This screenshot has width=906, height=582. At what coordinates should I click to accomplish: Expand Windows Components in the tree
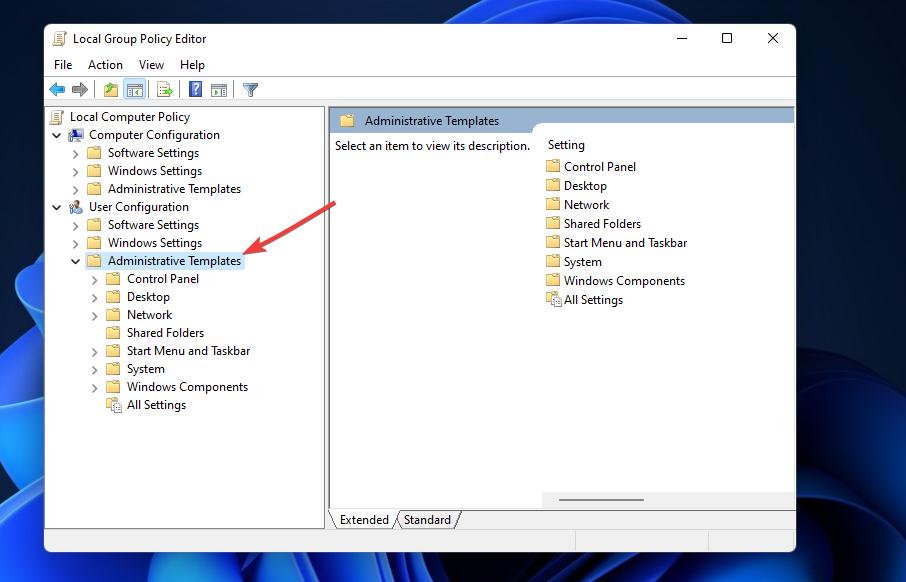(95, 387)
